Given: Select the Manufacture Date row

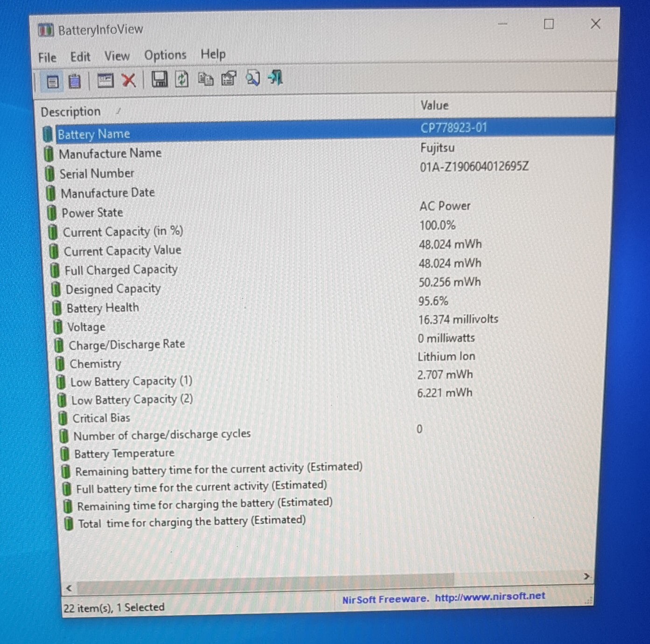Looking at the screenshot, I should (x=108, y=193).
